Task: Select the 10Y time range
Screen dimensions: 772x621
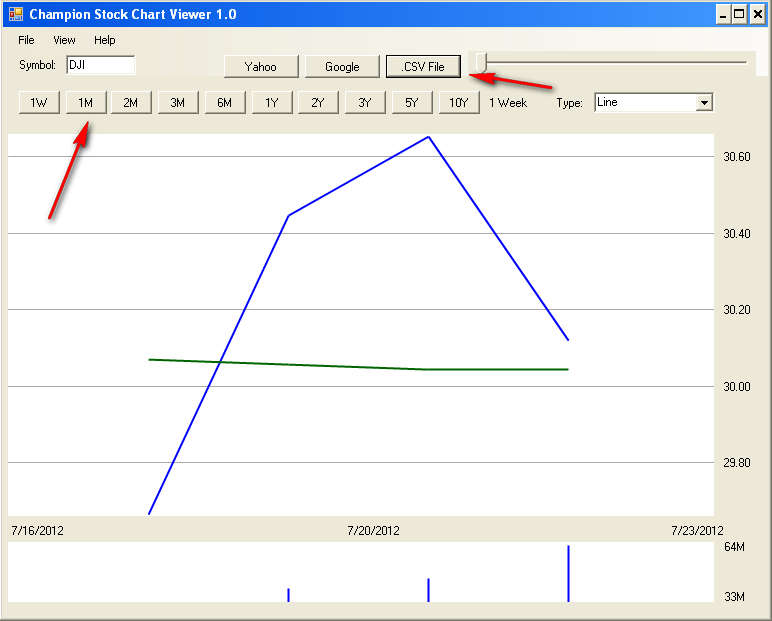Action: 459,102
